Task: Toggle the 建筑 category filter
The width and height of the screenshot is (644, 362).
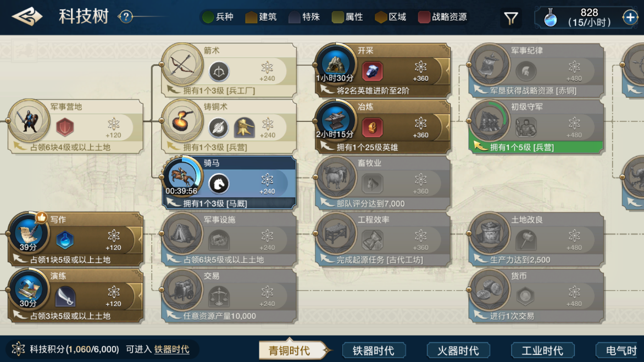Action: pos(261,17)
